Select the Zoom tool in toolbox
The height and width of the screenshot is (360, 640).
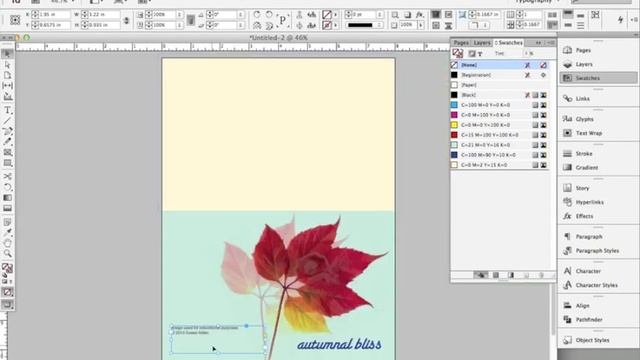tap(7, 253)
